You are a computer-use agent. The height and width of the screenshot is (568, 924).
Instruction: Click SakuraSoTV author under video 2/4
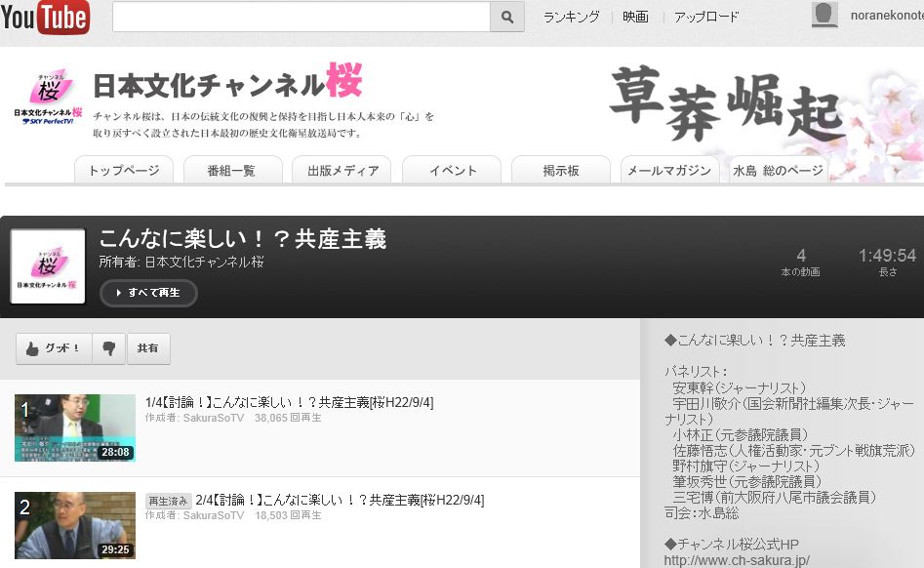click(214, 515)
